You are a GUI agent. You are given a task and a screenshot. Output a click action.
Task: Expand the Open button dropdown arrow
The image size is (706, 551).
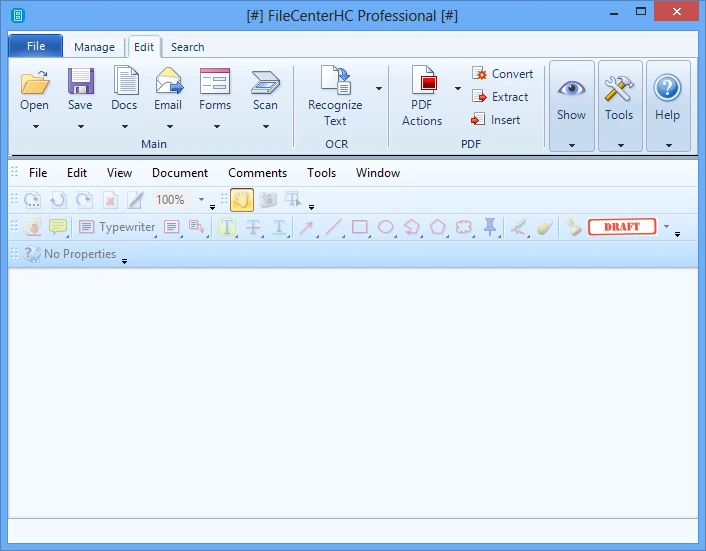pyautogui.click(x=35, y=127)
